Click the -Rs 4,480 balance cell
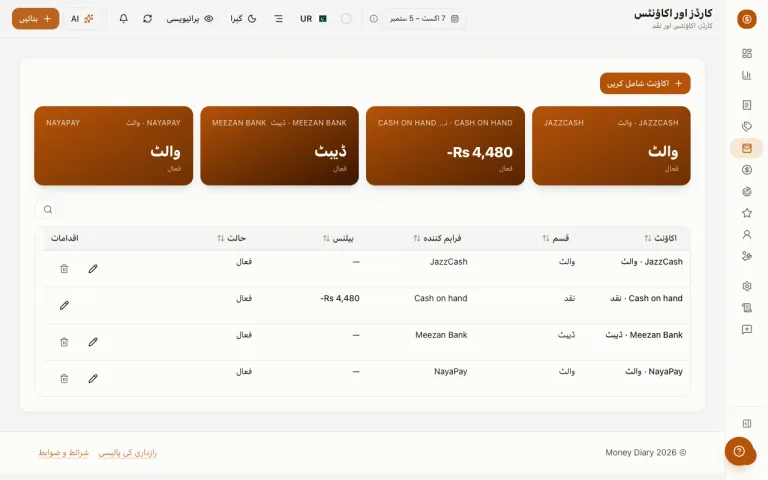This screenshot has width=768, height=480. (340, 298)
